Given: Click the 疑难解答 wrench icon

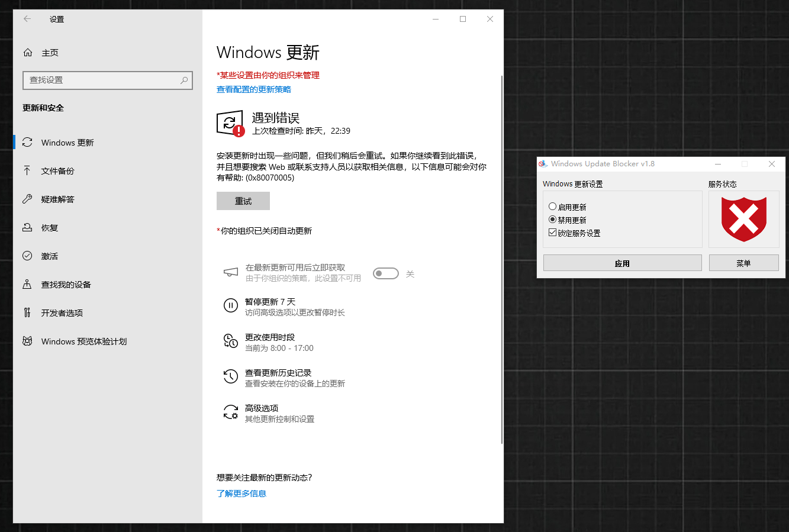Looking at the screenshot, I should 27,199.
